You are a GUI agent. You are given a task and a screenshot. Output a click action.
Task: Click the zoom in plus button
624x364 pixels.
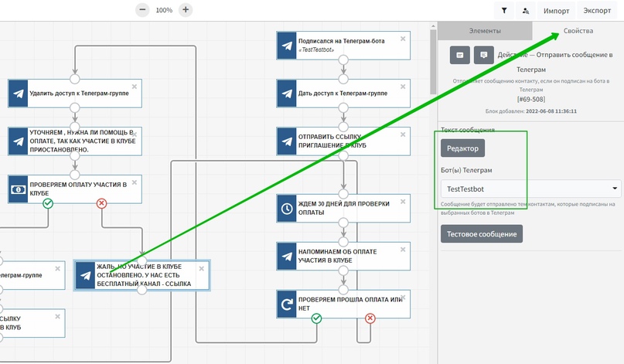tap(186, 10)
